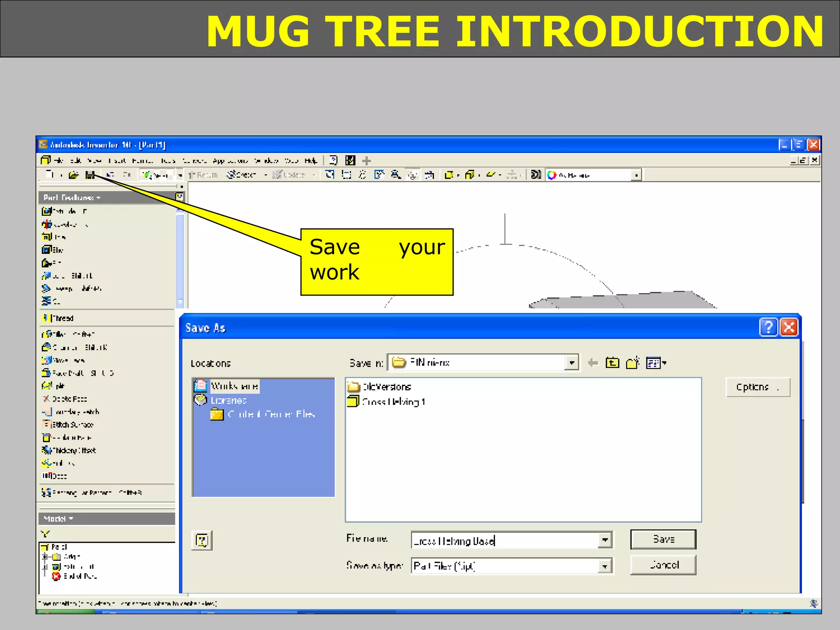Open the Save as type dropdown

coord(605,567)
